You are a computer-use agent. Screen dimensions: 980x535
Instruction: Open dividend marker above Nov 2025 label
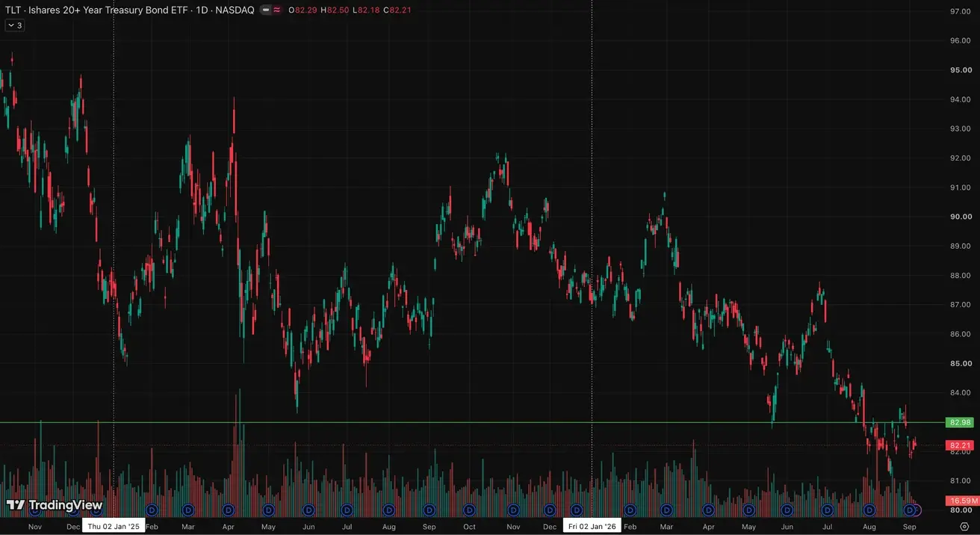coord(515,510)
